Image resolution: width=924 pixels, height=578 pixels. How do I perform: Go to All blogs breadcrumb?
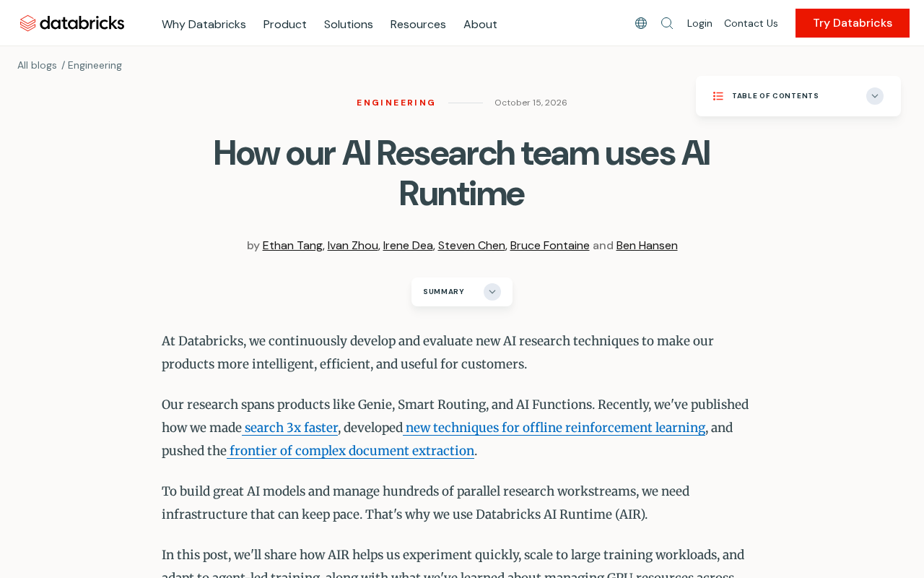(37, 65)
